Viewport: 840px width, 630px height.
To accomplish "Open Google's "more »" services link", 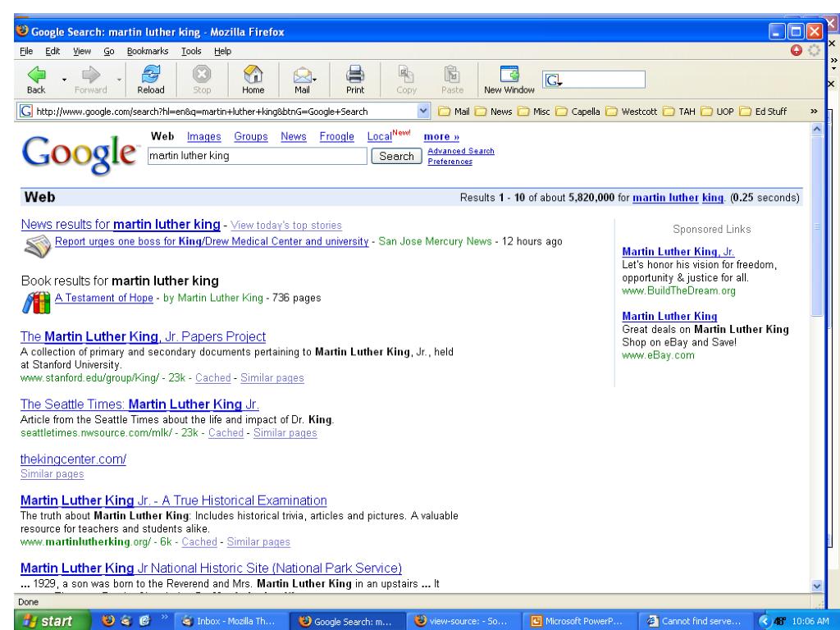I will [x=441, y=137].
